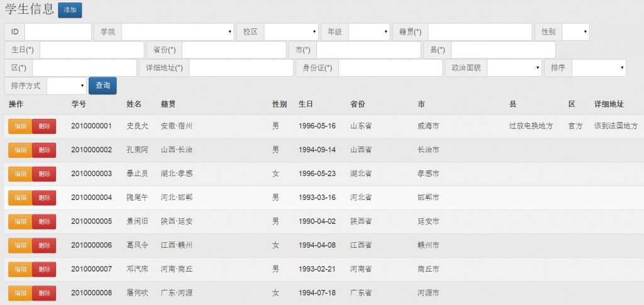Click the blue 查询 search button

103,86
